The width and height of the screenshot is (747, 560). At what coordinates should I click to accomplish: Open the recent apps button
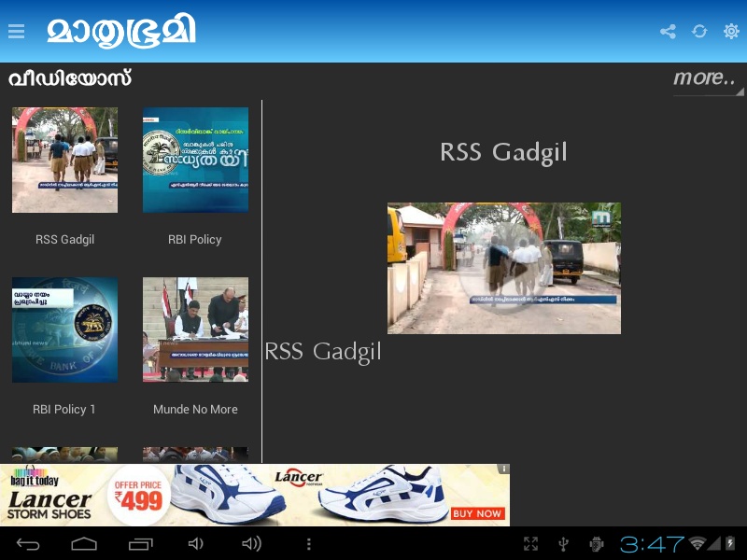141,544
